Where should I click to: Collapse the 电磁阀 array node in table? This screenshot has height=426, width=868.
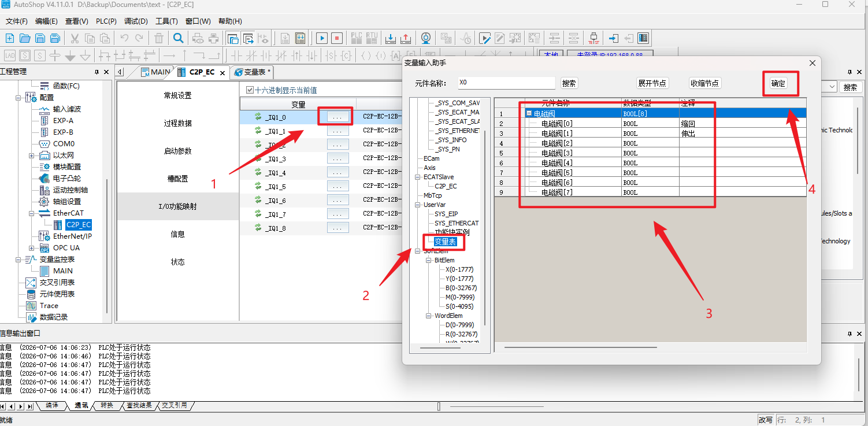point(529,114)
